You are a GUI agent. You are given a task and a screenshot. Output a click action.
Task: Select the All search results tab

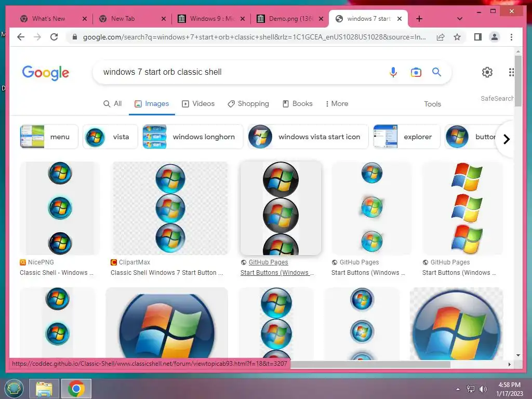coord(112,104)
